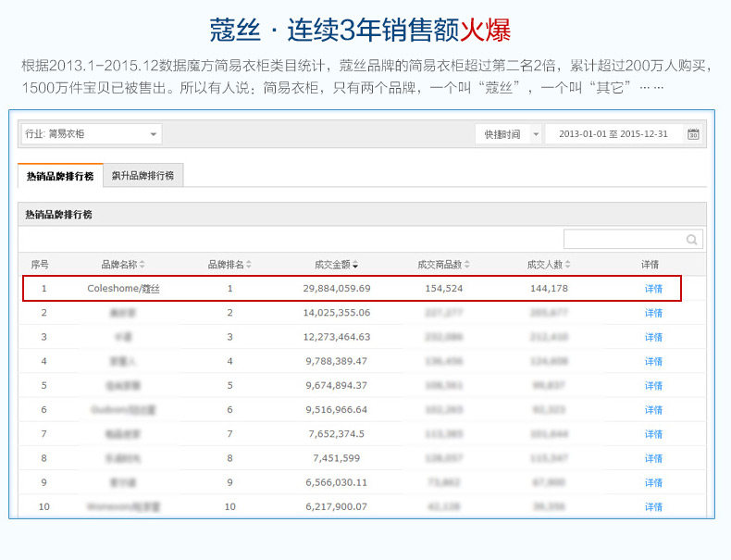731x560 pixels.
Task: Open the 快捷时间 dropdown
Action: [x=536, y=134]
